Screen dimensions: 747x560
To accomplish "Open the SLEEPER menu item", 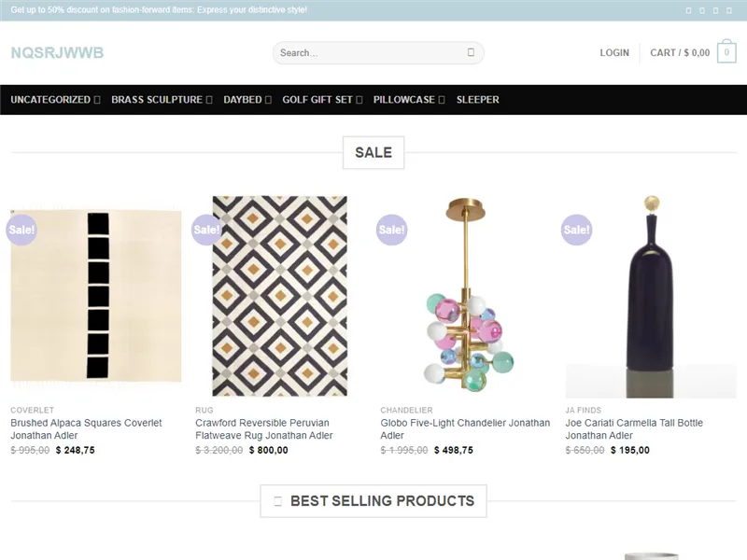I will click(x=477, y=99).
